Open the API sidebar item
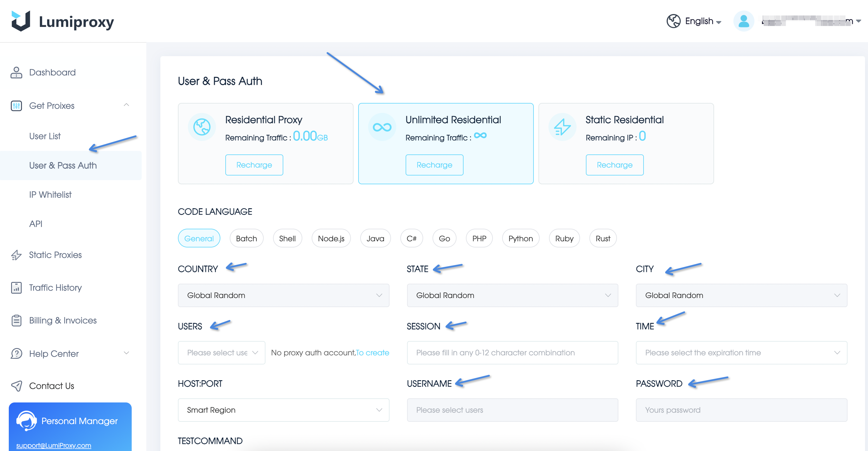This screenshot has height=451, width=868. tap(36, 224)
